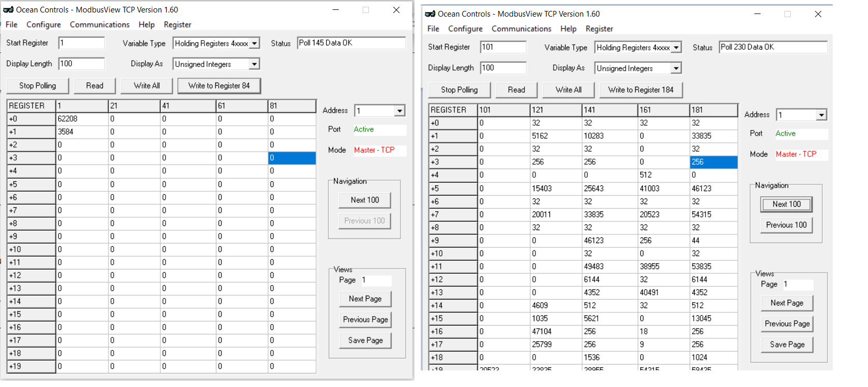Click Write All in the right window

pos(569,90)
